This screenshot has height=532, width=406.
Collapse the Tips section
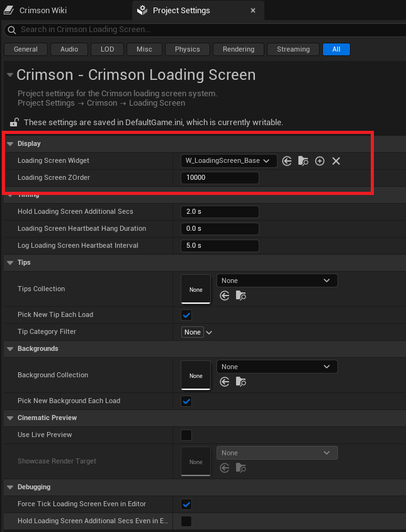(10, 263)
